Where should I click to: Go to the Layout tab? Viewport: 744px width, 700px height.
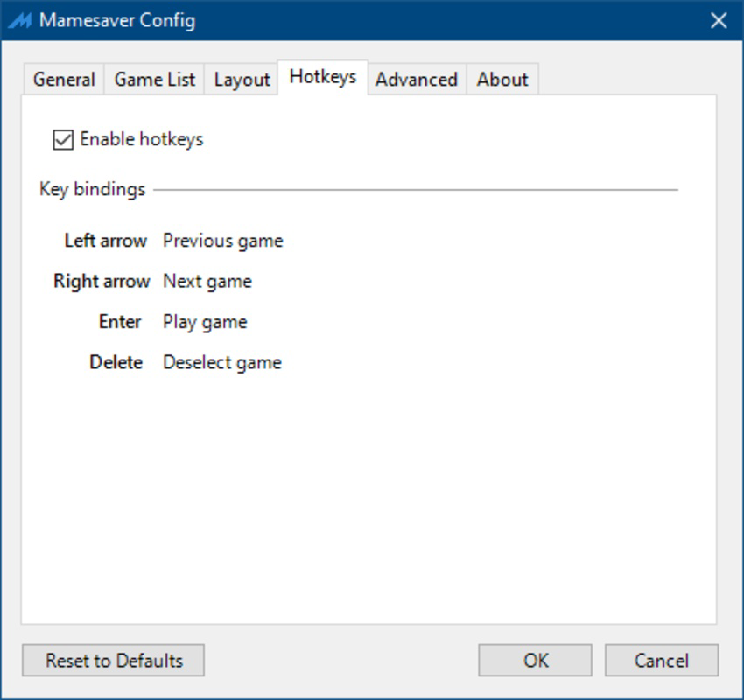point(242,80)
